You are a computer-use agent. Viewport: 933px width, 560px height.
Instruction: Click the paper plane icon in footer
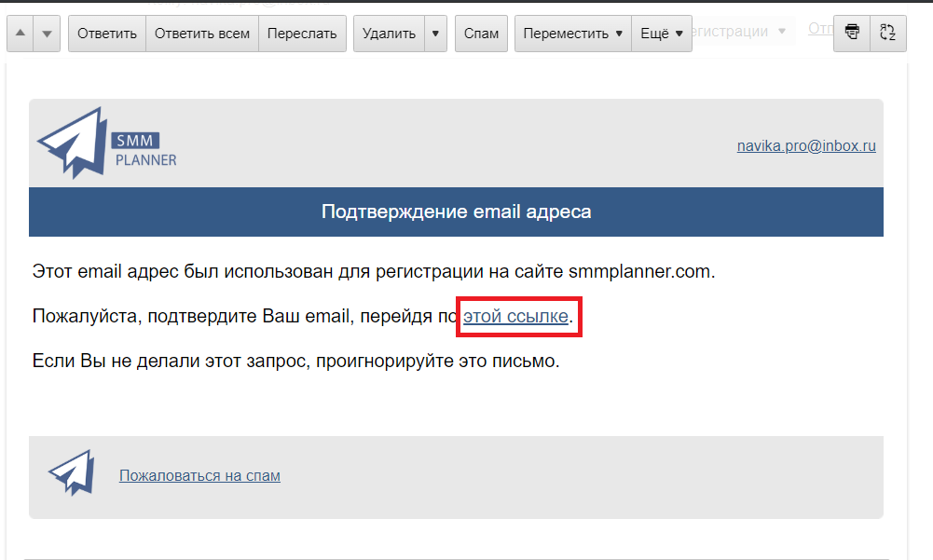[71, 472]
